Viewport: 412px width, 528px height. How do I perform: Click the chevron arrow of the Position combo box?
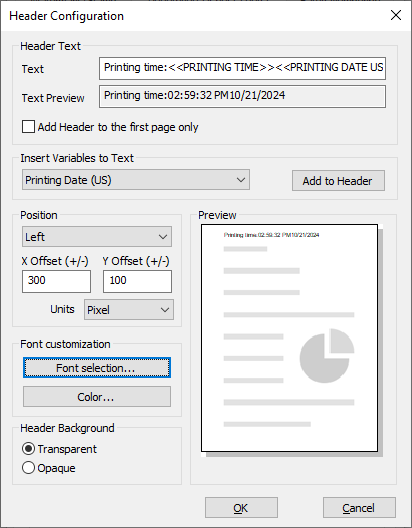tap(163, 237)
